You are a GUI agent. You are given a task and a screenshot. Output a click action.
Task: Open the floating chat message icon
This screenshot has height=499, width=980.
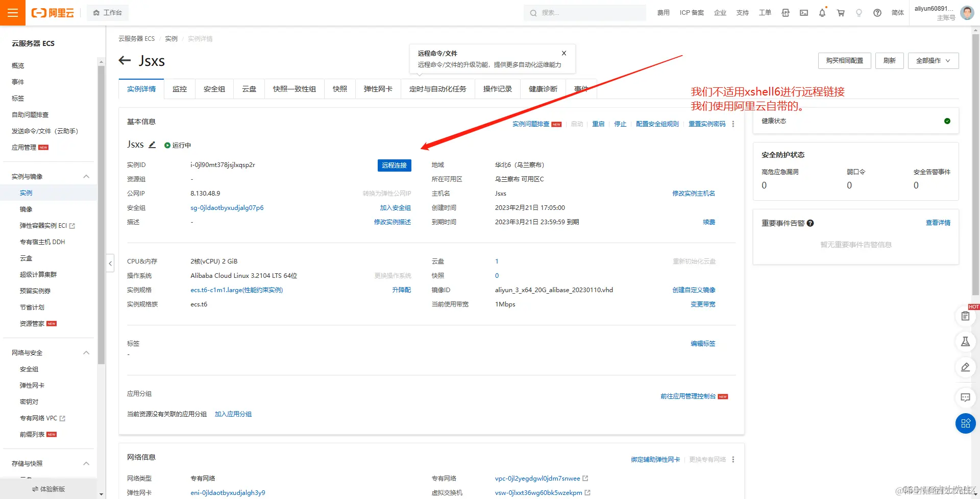click(x=965, y=397)
